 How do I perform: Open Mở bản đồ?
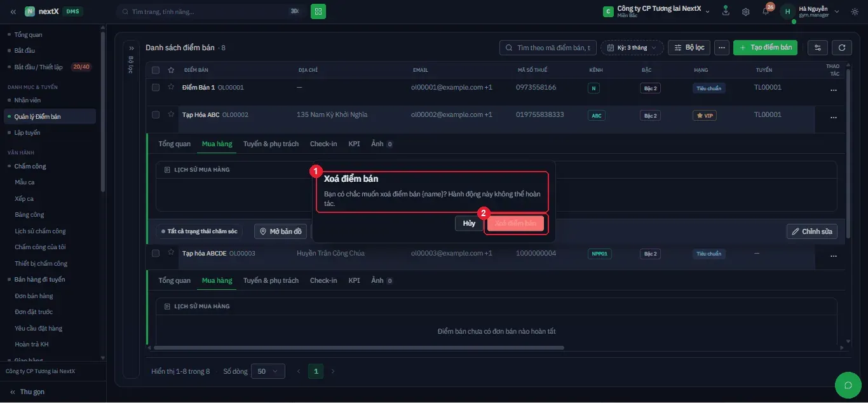281,231
